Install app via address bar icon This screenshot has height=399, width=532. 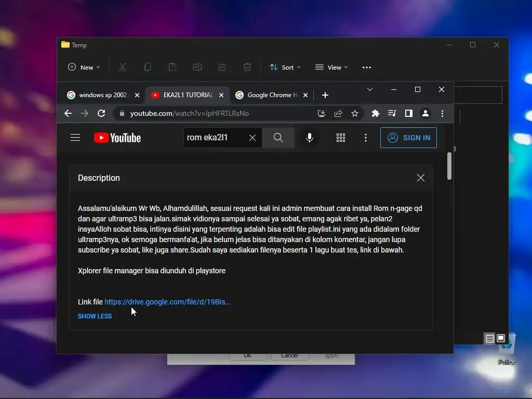pyautogui.click(x=321, y=113)
